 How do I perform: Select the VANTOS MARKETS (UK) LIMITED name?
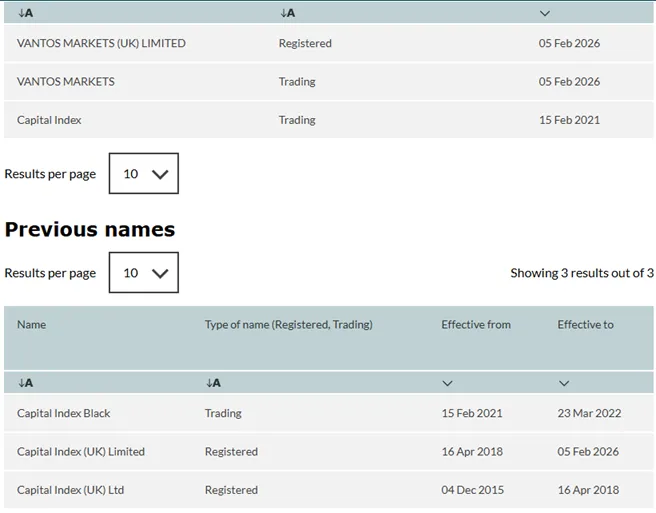pyautogui.click(x=101, y=43)
